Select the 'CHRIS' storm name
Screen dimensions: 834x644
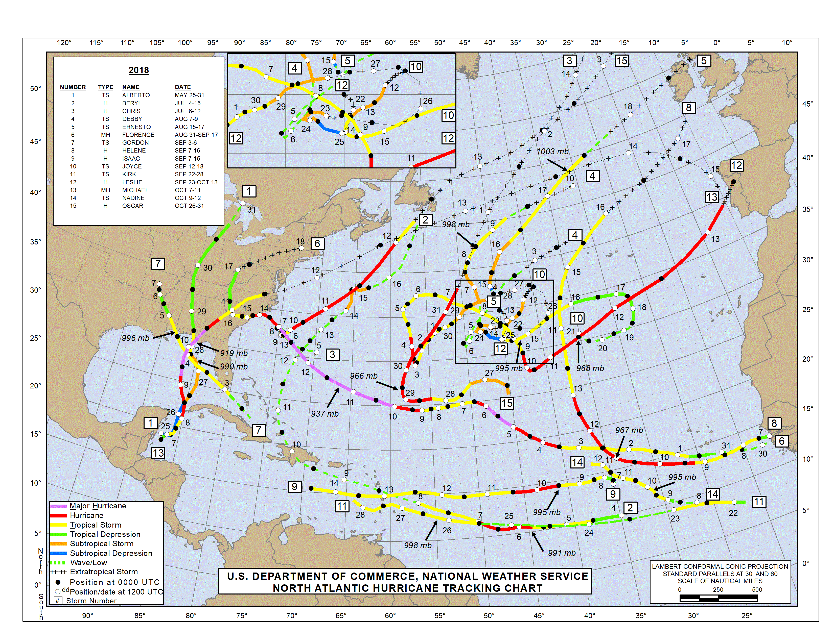click(131, 111)
